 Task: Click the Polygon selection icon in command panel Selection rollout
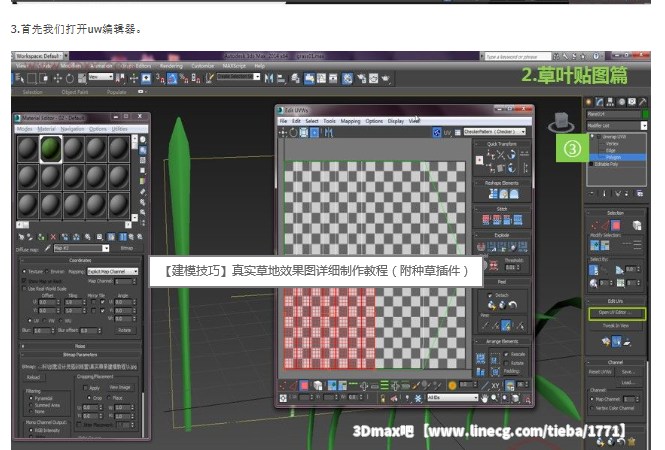pyautogui.click(x=616, y=225)
